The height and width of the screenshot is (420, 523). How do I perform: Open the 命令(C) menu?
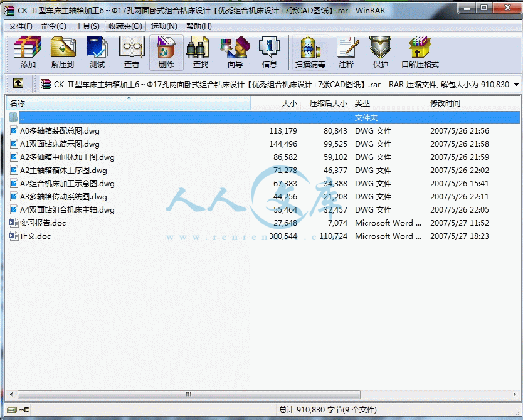54,26
